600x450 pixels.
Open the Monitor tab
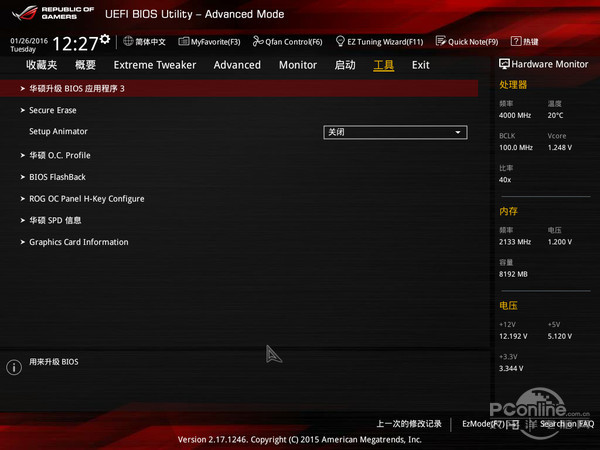[298, 65]
